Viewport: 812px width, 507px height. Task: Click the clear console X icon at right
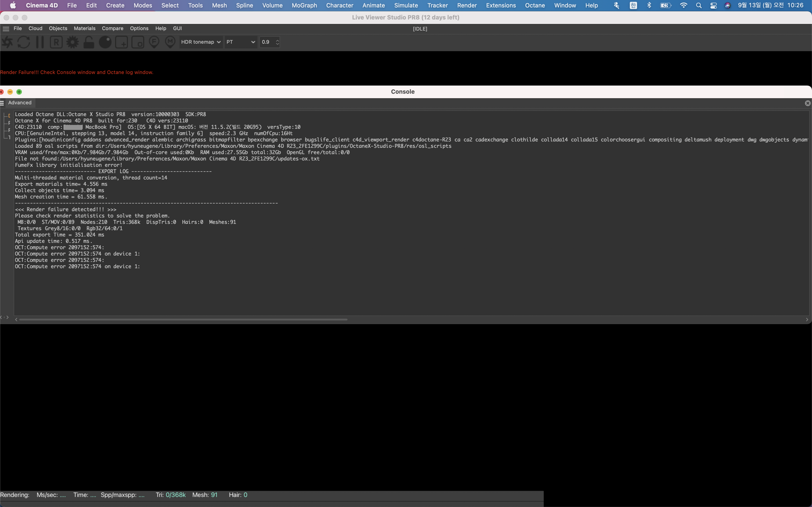(x=808, y=103)
